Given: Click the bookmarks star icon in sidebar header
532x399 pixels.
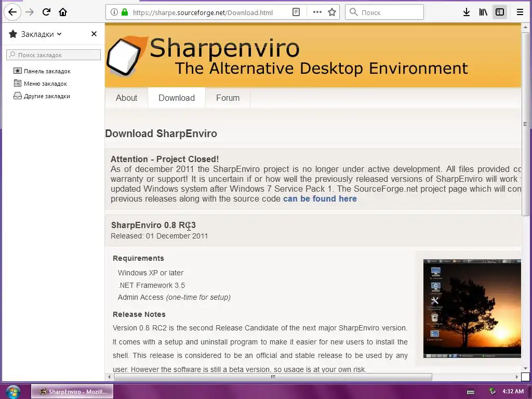Looking at the screenshot, I should [13, 34].
